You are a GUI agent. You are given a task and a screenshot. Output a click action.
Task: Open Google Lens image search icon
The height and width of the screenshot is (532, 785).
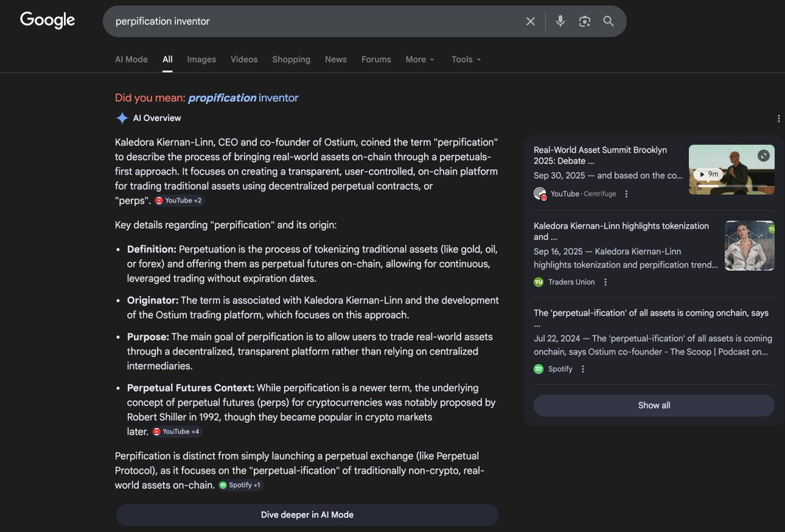click(x=585, y=22)
